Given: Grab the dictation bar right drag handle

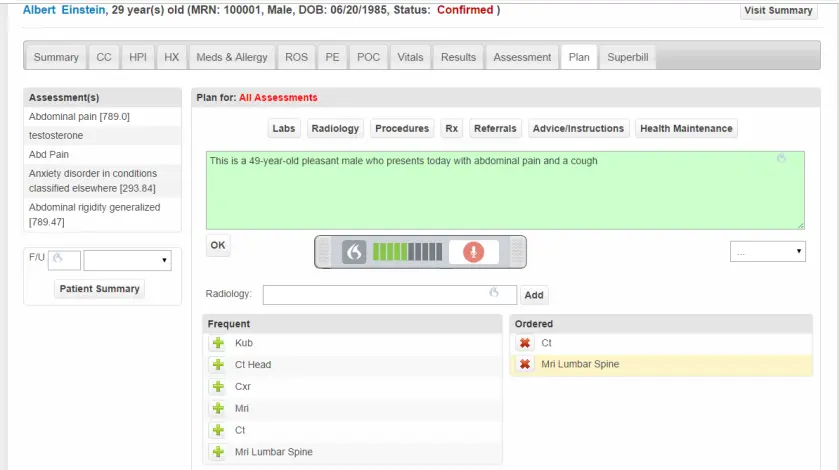Looking at the screenshot, I should tap(517, 252).
